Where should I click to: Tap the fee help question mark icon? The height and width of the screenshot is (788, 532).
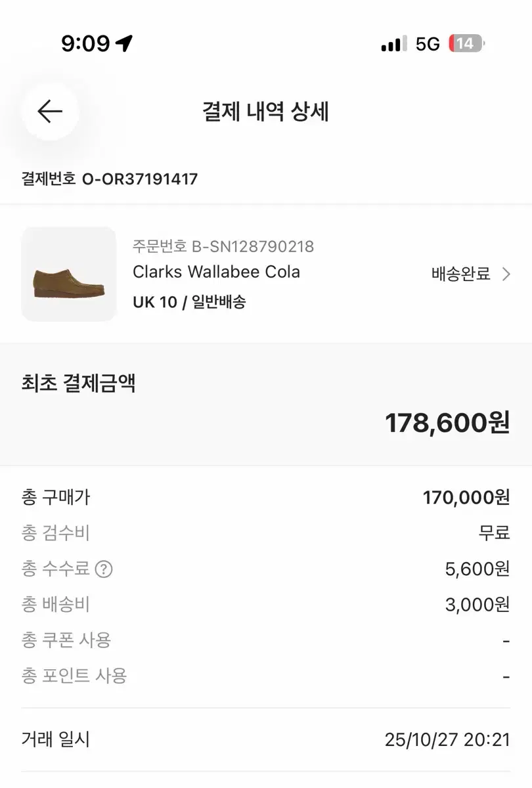(104, 569)
